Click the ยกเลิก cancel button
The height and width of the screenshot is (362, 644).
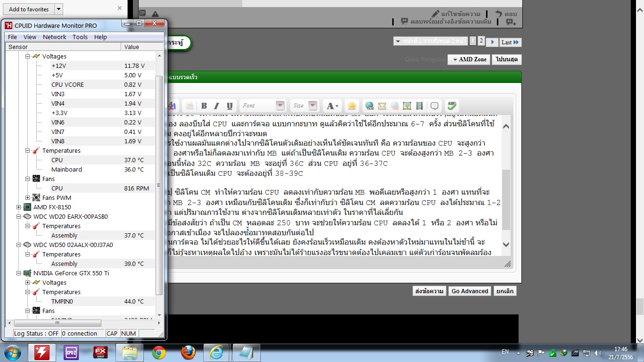[504, 291]
